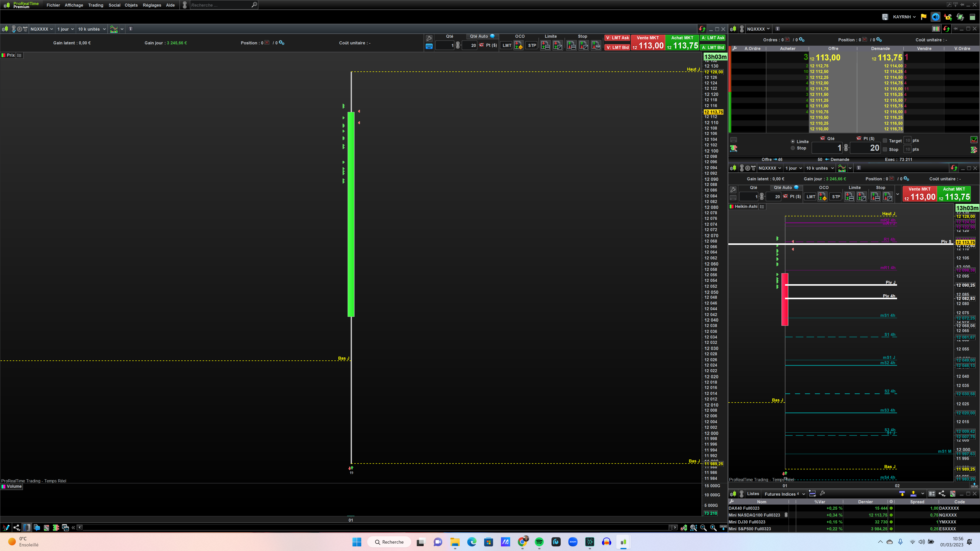Click the zoom out magnifier icon

point(703,528)
